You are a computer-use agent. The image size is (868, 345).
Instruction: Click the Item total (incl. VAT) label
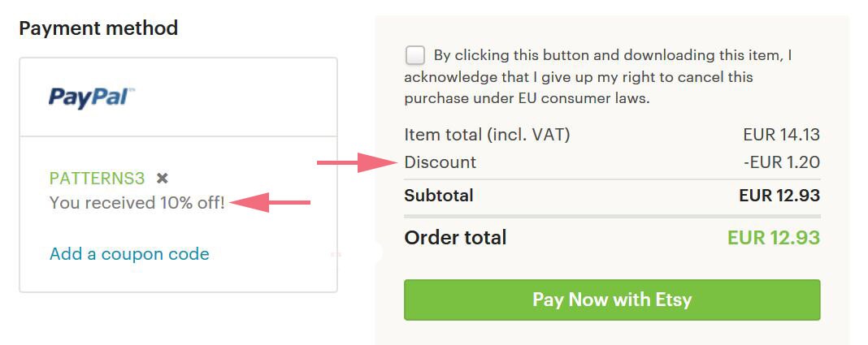(487, 135)
